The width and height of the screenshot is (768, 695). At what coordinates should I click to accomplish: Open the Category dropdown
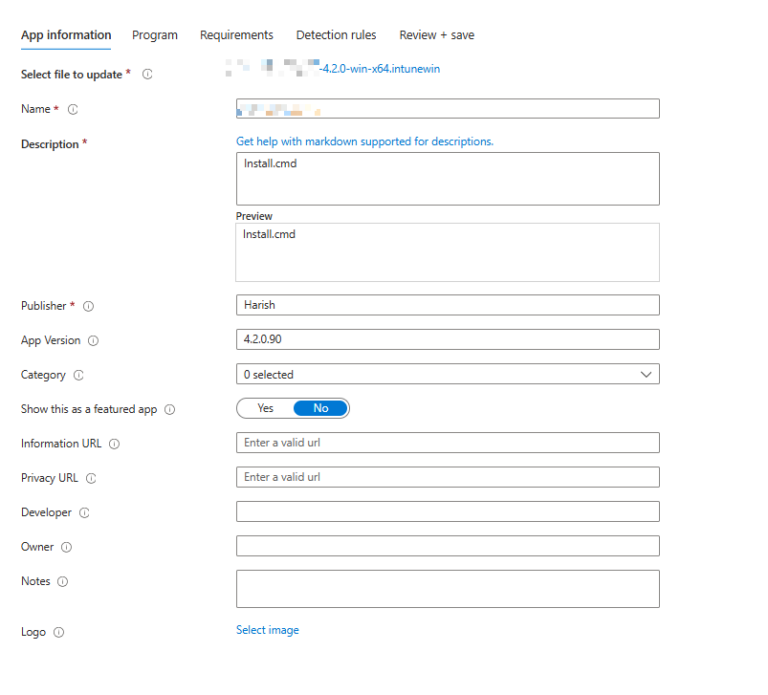(448, 374)
